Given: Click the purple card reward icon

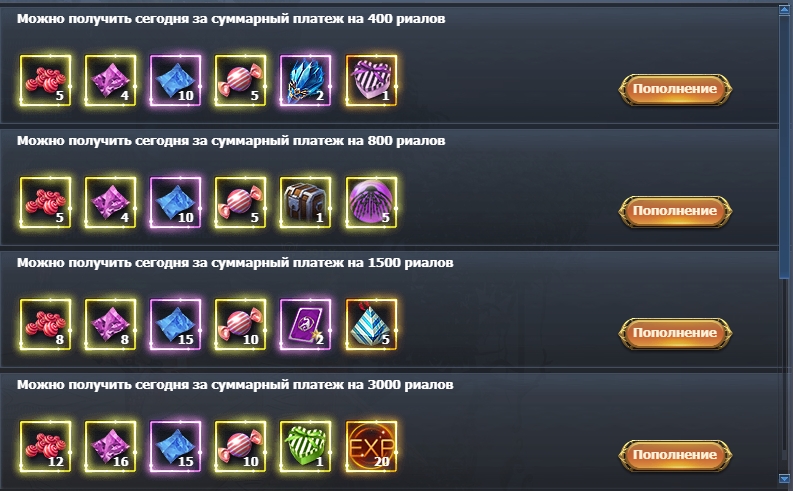Looking at the screenshot, I should point(305,324).
